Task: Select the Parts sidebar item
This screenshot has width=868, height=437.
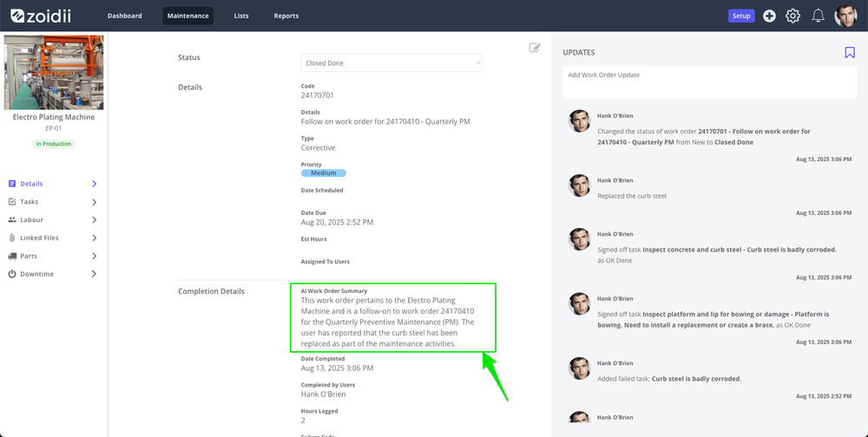Action: pos(53,256)
